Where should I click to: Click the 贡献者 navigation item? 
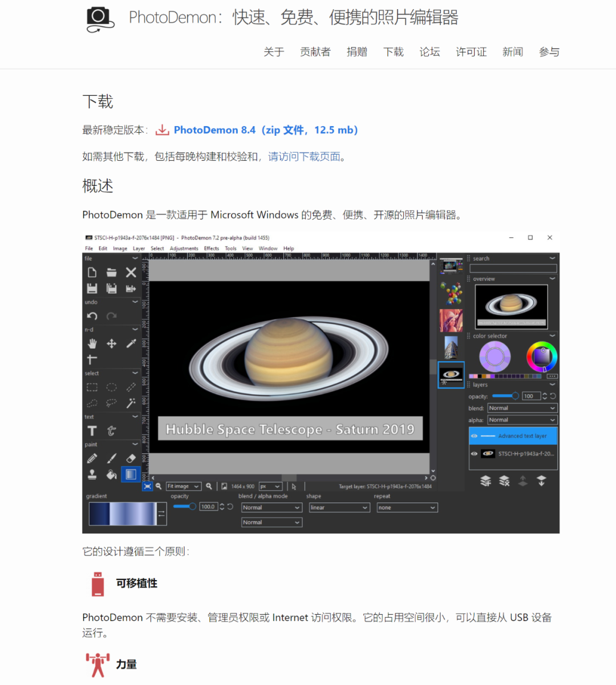tap(315, 52)
